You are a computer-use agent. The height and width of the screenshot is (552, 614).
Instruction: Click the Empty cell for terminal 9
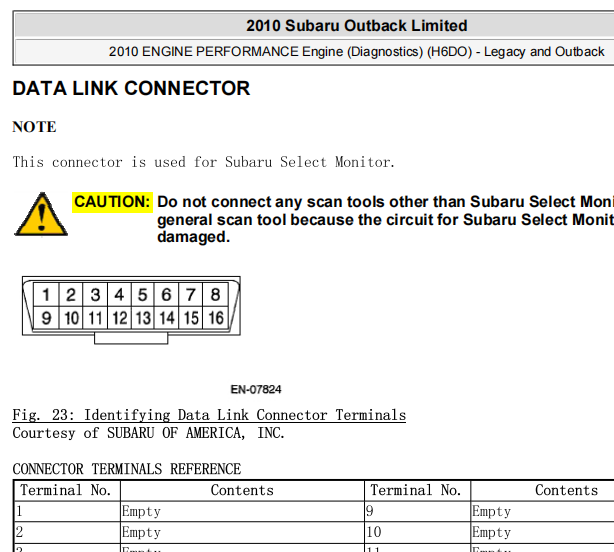pyautogui.click(x=543, y=511)
